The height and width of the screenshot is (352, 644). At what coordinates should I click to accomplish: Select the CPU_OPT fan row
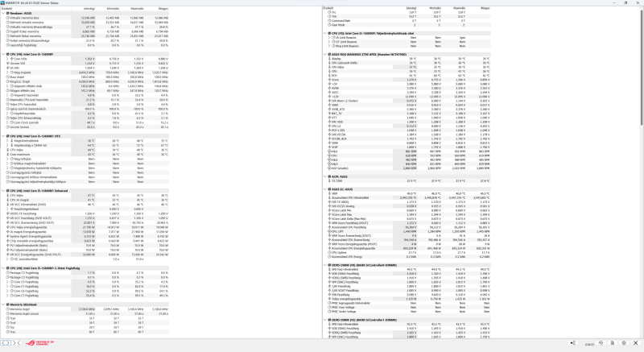click(x=407, y=231)
